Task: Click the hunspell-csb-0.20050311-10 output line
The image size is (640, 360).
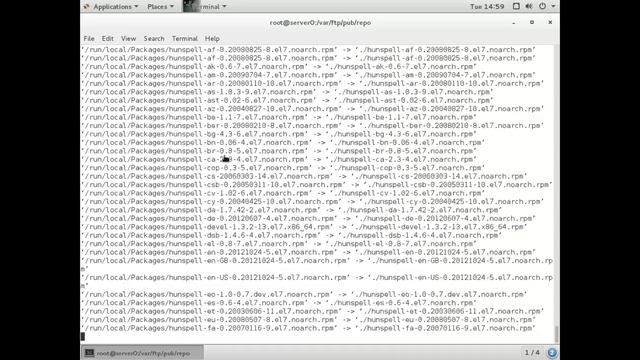Action: [x=317, y=184]
